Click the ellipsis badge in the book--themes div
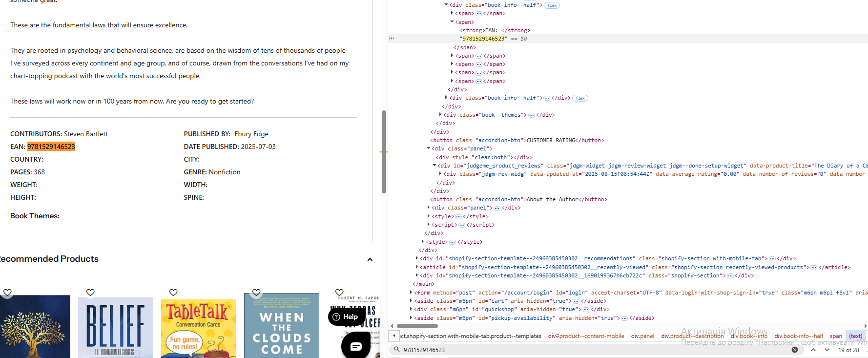This screenshot has height=358, width=868. click(x=531, y=115)
